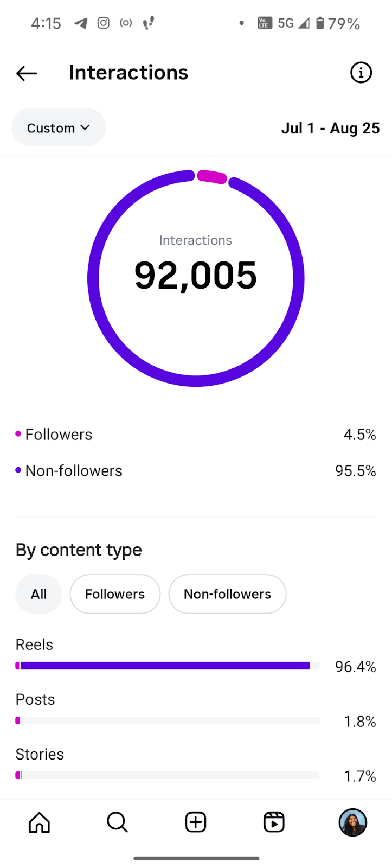The image size is (392, 868).
Task: Tap the Telegram status bar icon
Action: coord(81,23)
